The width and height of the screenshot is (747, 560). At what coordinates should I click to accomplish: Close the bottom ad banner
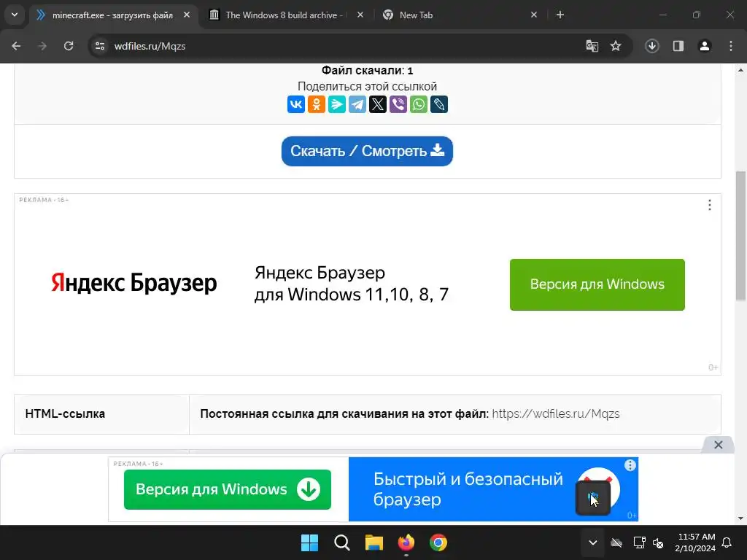point(719,444)
